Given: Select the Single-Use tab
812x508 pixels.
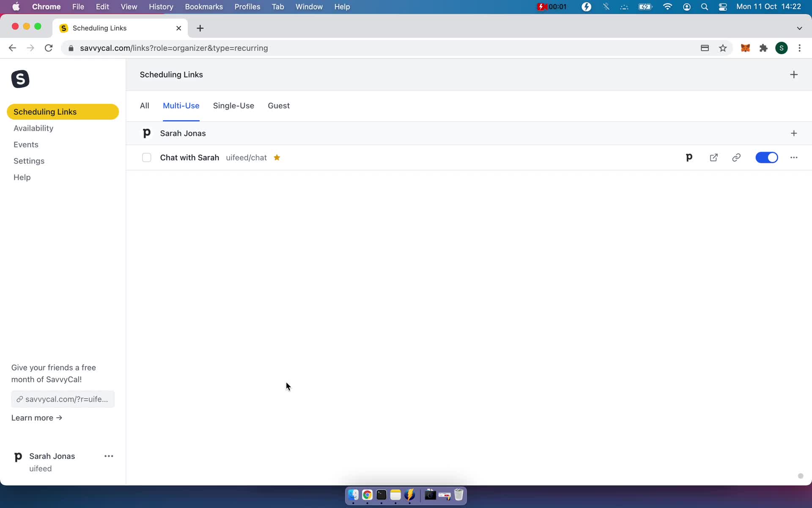Looking at the screenshot, I should click(233, 106).
